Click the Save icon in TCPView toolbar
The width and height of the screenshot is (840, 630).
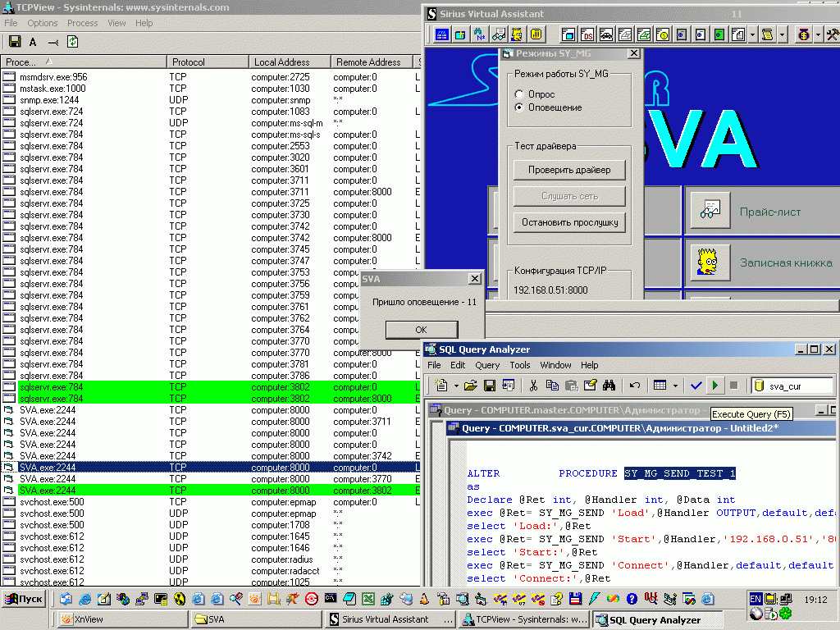(x=15, y=42)
